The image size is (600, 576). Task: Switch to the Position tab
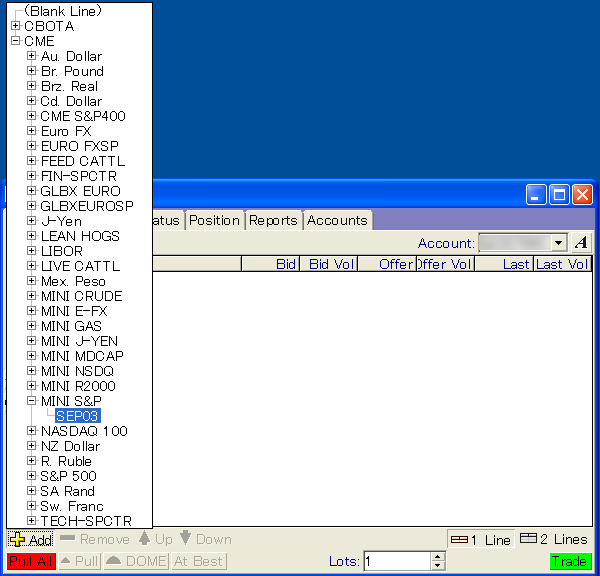tap(214, 220)
